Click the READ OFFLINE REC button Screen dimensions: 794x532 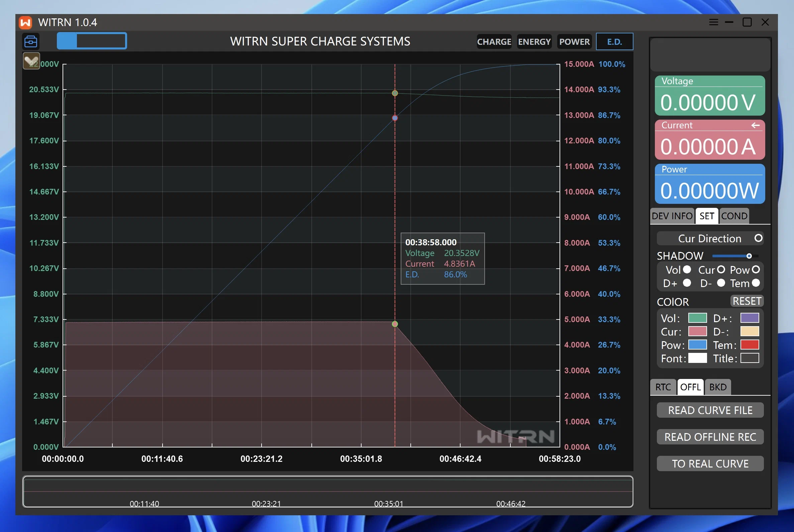pos(710,437)
